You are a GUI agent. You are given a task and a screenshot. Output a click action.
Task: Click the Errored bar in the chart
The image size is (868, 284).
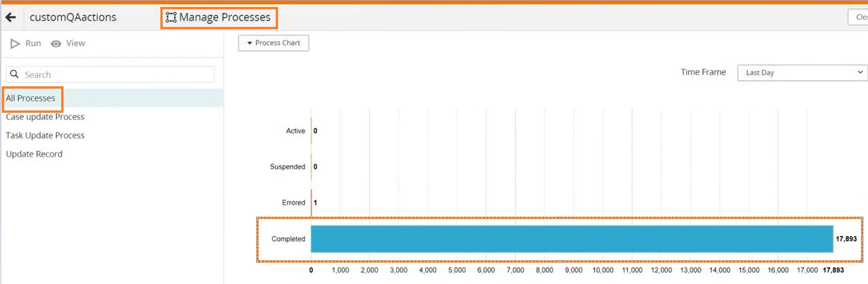point(311,203)
